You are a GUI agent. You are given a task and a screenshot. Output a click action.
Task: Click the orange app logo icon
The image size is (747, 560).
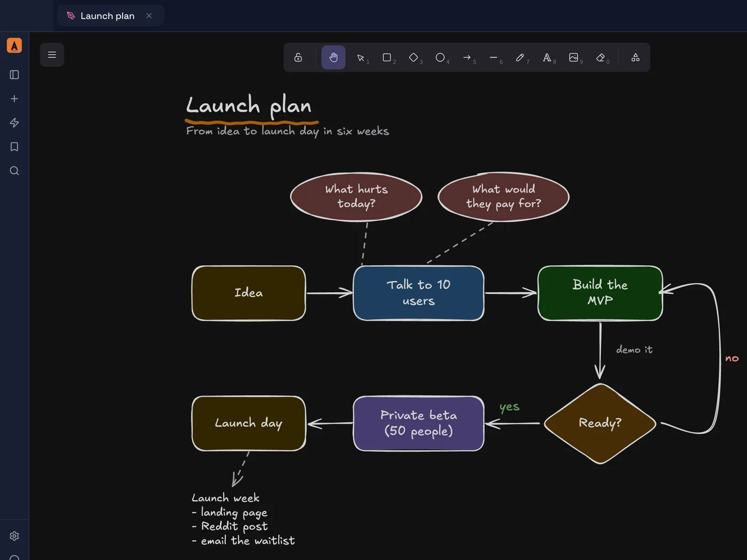[x=14, y=46]
